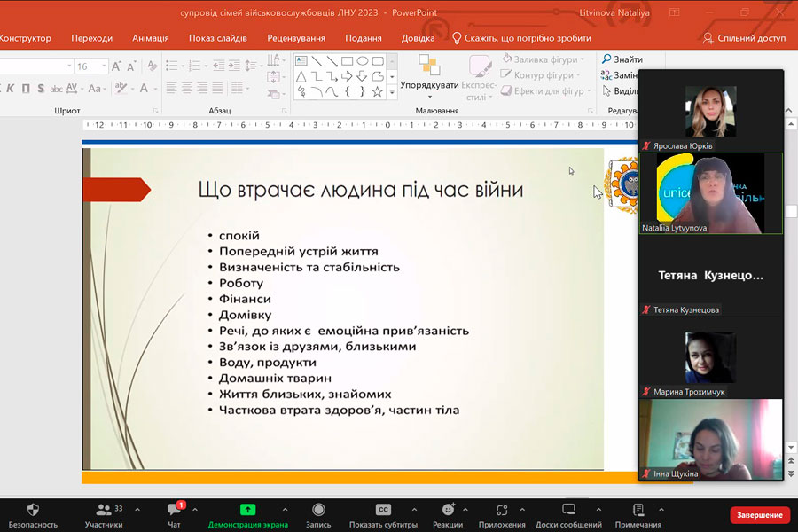Expand the chevron next to Chat
The height and width of the screenshot is (532, 798).
coord(195,510)
